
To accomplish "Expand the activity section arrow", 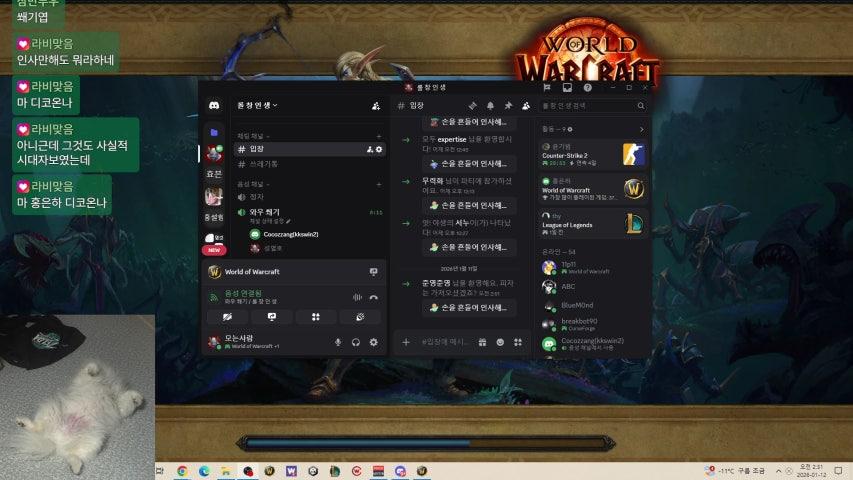I will [641, 130].
